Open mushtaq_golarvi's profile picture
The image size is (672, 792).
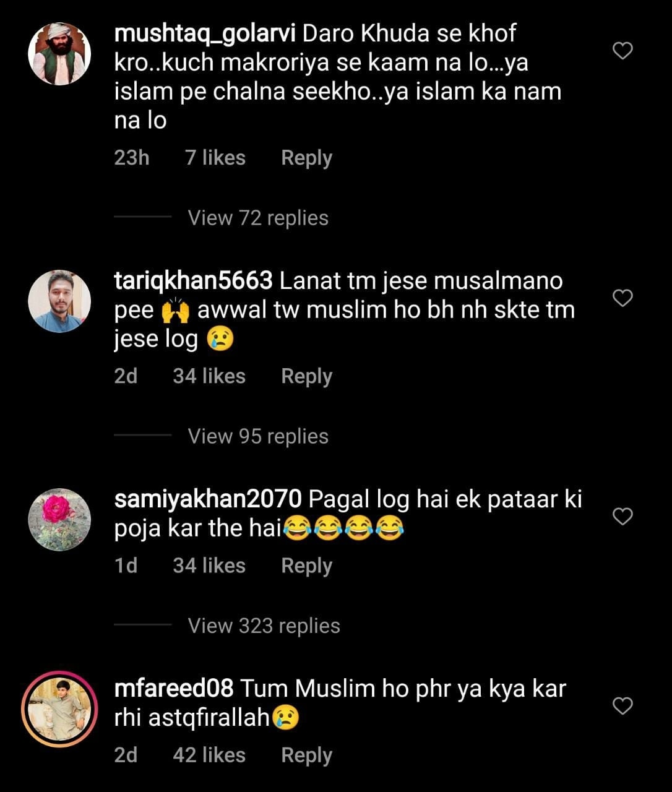[59, 54]
